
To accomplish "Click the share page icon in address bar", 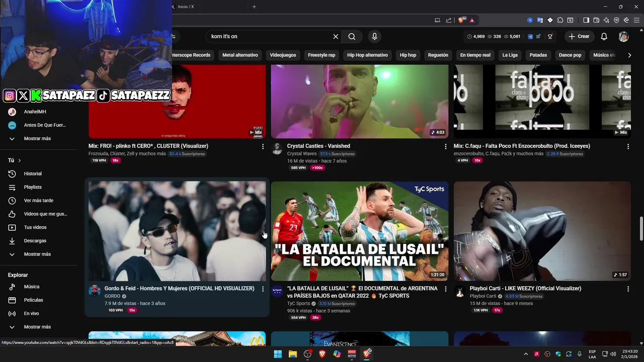I will coord(449,20).
